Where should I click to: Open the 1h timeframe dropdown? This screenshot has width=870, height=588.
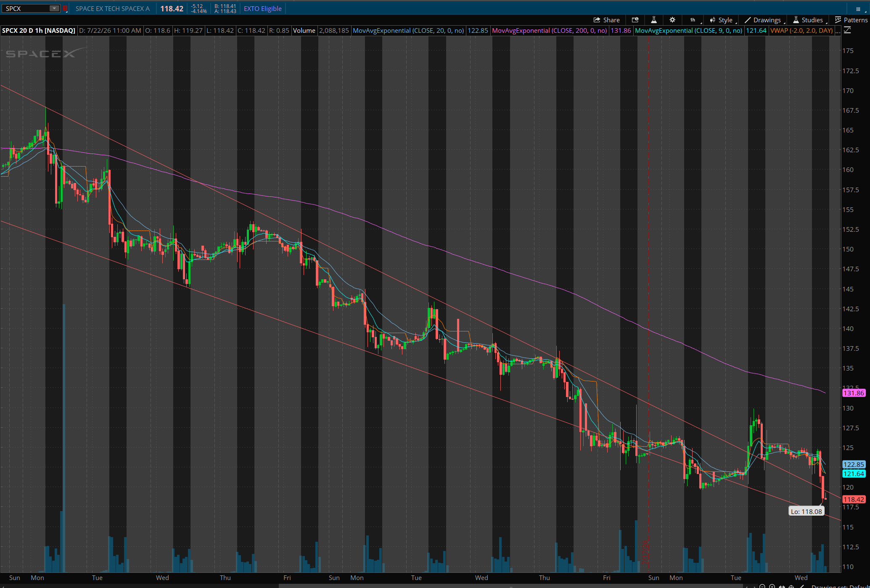pyautogui.click(x=693, y=20)
